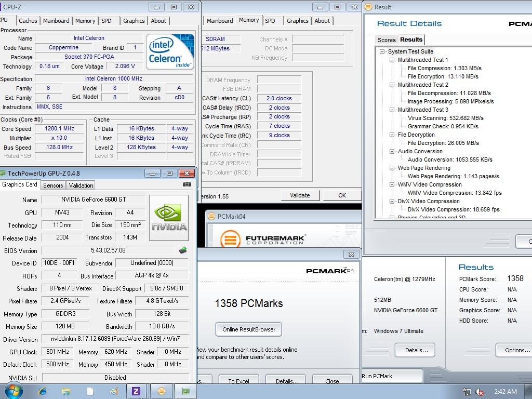
Task: Open Graphics tab in front CPU-Z
Action: click(x=134, y=21)
